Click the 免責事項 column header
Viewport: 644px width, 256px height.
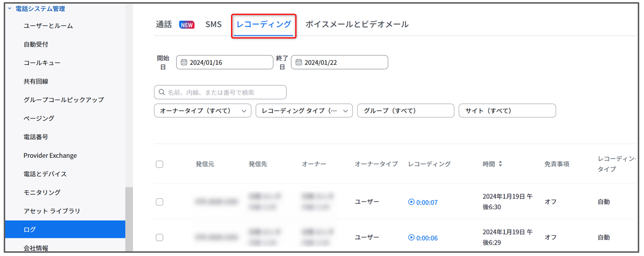(557, 164)
